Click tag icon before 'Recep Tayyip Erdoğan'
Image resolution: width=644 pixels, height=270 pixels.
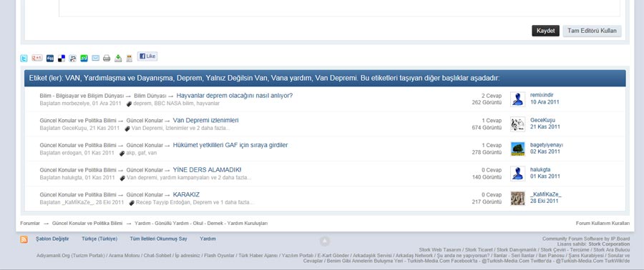pyautogui.click(x=132, y=203)
